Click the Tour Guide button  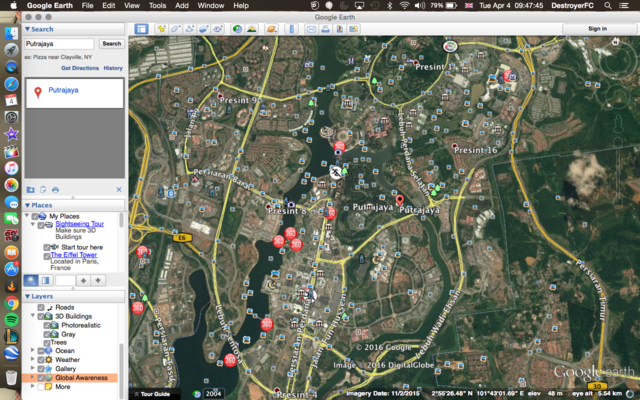(152, 394)
